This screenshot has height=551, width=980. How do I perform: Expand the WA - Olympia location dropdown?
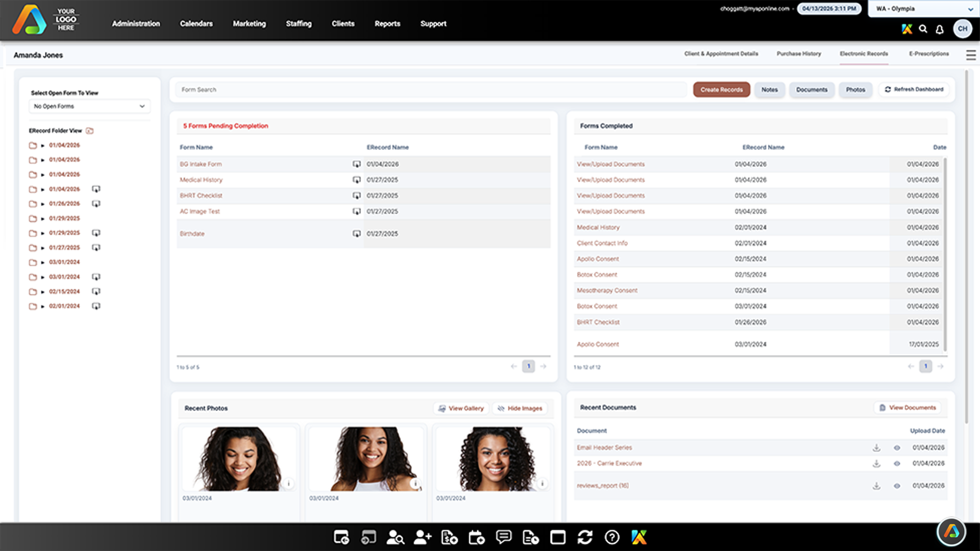[x=924, y=9]
